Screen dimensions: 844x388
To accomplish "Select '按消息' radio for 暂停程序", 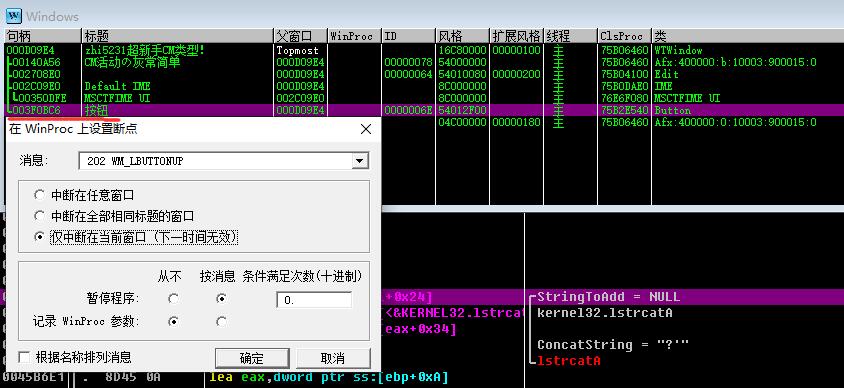I will pyautogui.click(x=221, y=298).
